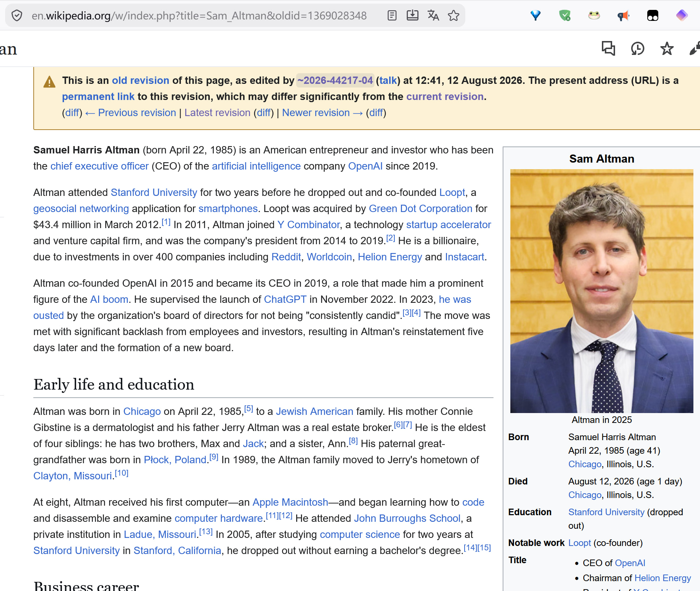
Task: Open Chicago link under Died in infobox
Action: (x=585, y=495)
